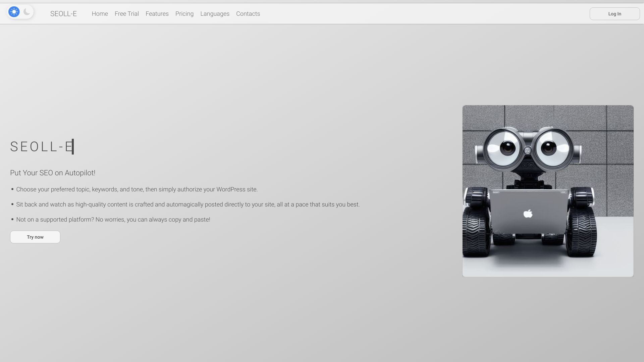Click the 'Not on a supported platform' bullet
Image resolution: width=644 pixels, height=362 pixels.
pyautogui.click(x=113, y=220)
